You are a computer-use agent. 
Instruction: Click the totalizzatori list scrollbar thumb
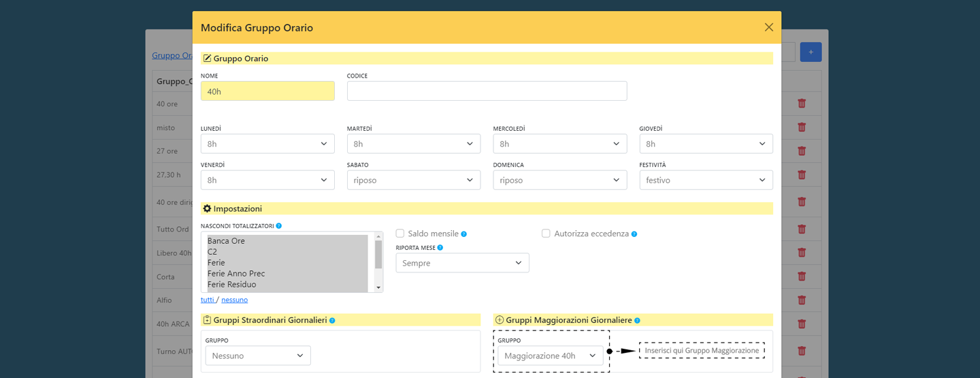[x=378, y=254]
